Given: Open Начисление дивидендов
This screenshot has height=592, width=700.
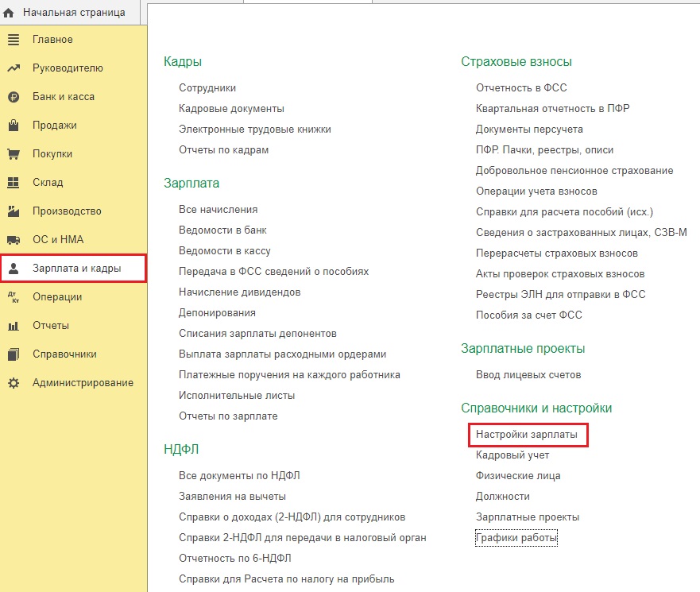Looking at the screenshot, I should point(240,292).
